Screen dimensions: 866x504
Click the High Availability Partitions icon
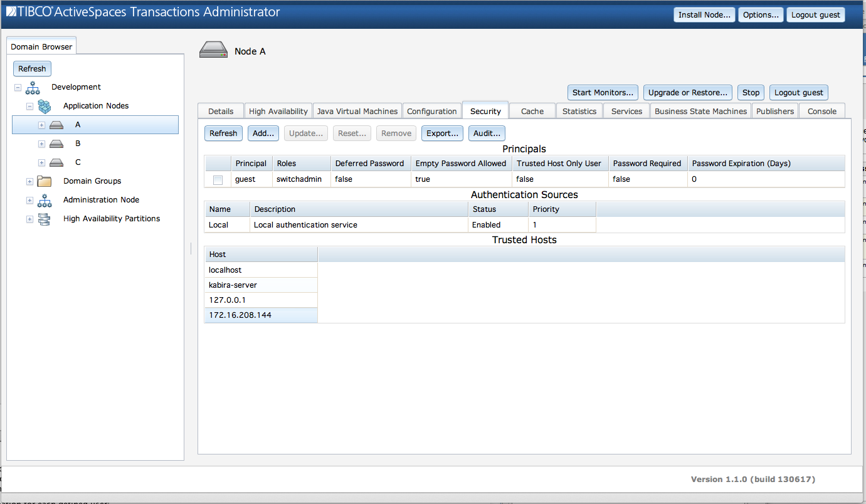pos(44,219)
